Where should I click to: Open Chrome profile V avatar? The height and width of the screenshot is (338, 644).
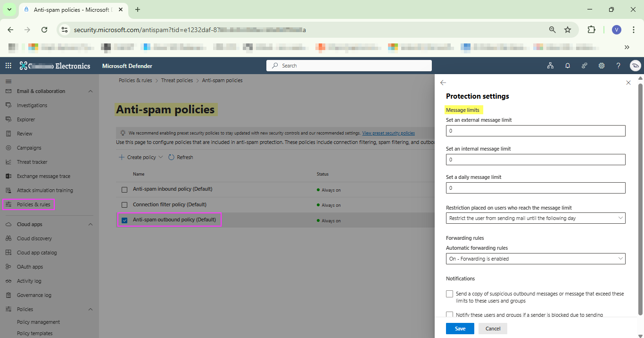coord(617,30)
